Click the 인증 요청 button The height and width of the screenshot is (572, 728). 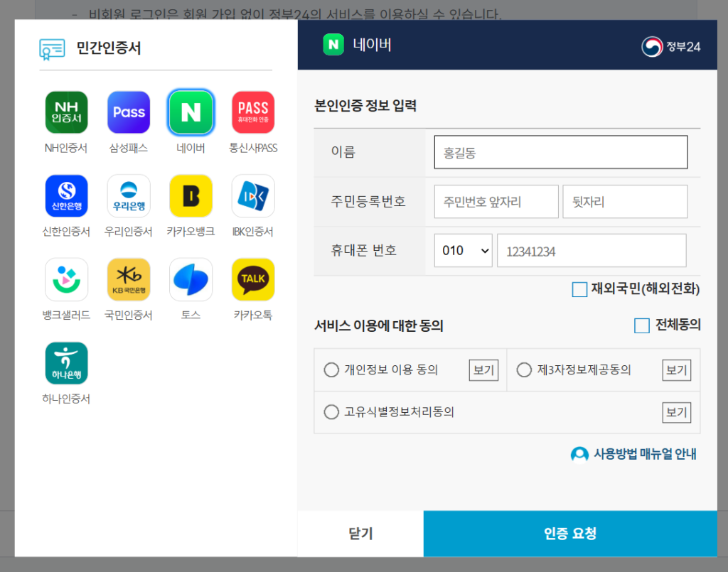(571, 534)
